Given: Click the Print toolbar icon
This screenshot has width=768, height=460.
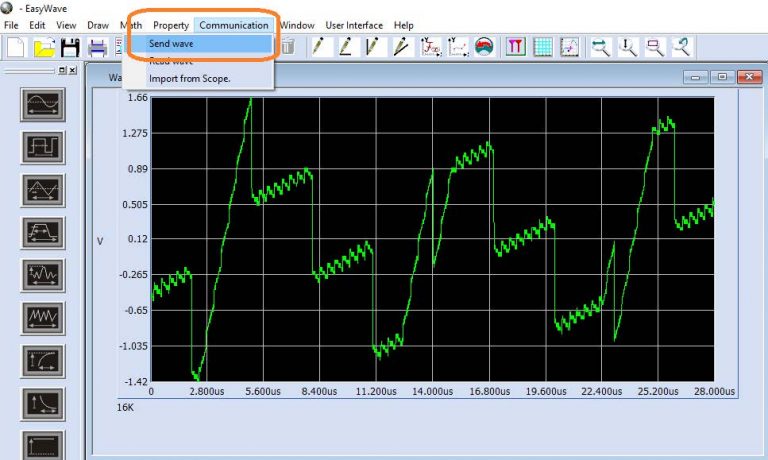Looking at the screenshot, I should point(97,47).
